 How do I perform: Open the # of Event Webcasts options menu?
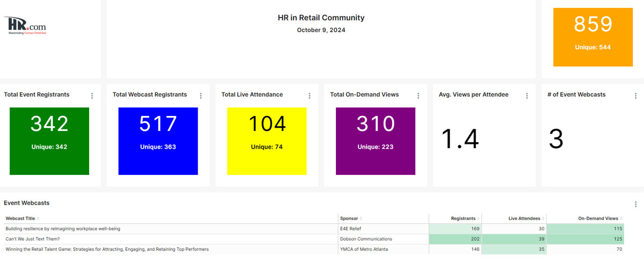(635, 96)
